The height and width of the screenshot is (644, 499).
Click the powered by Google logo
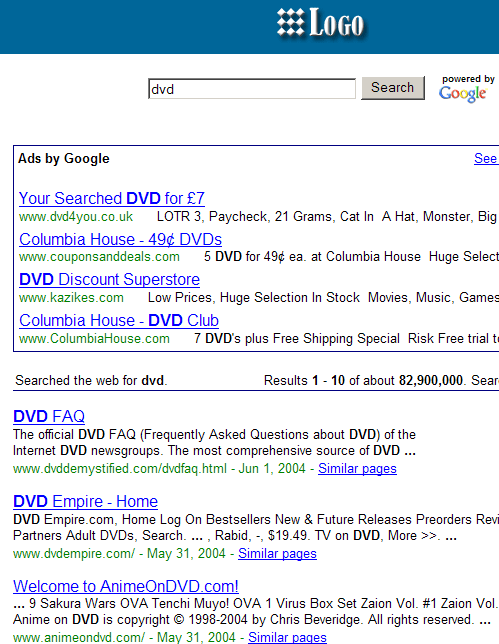pos(466,87)
